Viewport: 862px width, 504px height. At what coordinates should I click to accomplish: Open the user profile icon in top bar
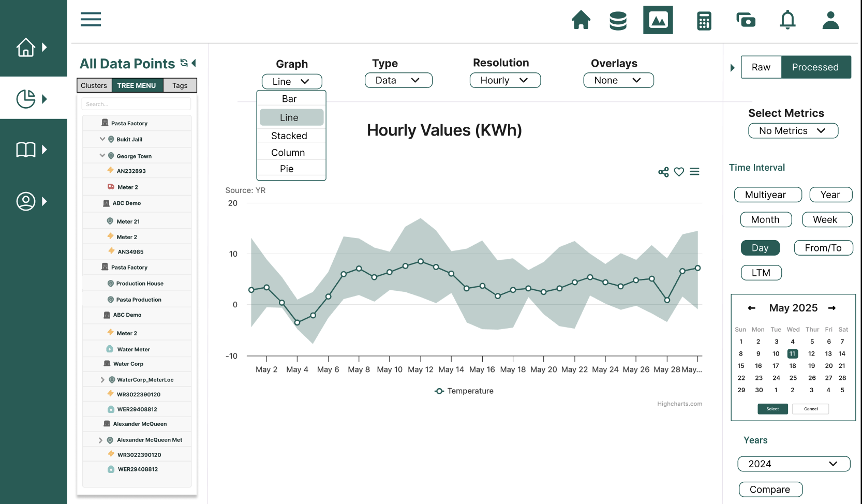pyautogui.click(x=830, y=20)
